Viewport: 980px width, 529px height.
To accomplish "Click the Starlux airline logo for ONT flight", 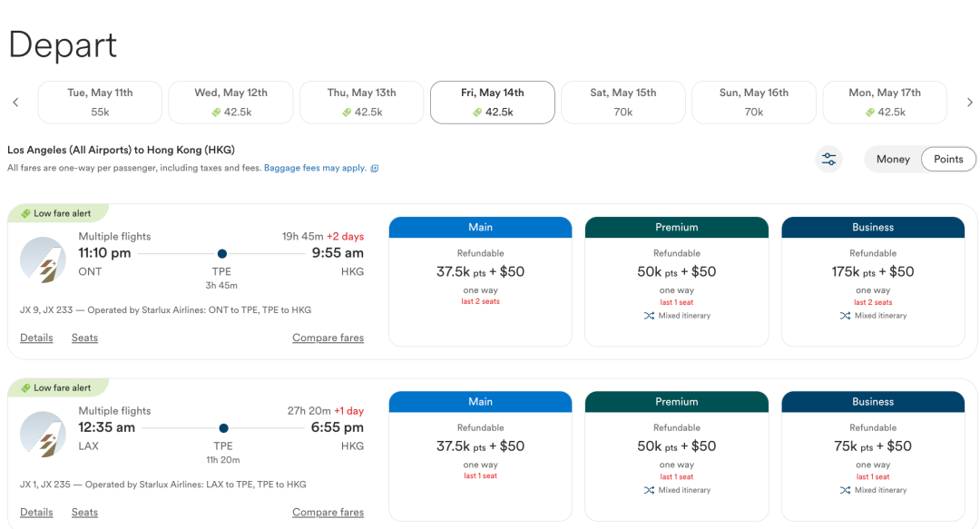I will point(44,260).
